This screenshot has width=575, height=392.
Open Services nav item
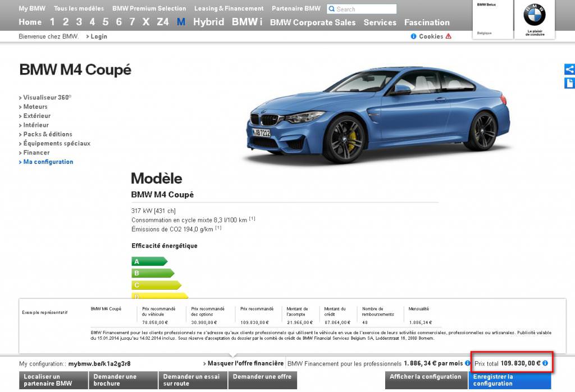pyautogui.click(x=380, y=22)
